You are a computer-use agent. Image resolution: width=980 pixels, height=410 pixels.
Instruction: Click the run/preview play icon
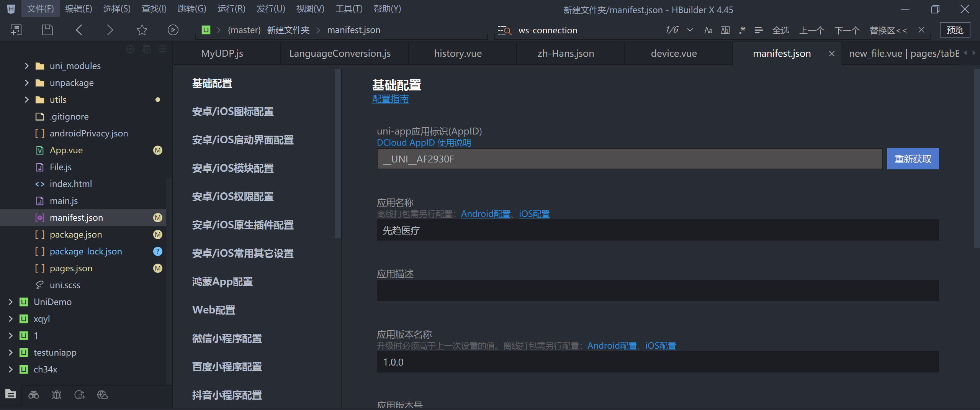173,30
